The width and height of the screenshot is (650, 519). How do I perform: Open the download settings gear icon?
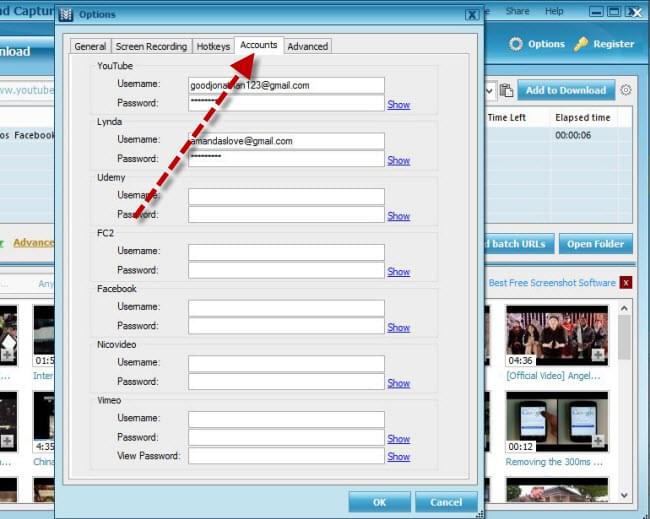(x=626, y=90)
